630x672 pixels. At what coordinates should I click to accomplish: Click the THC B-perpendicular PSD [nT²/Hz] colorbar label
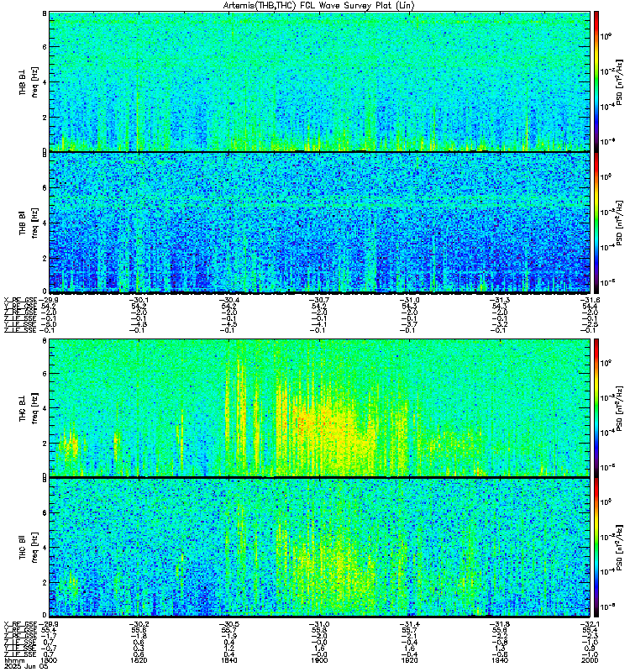619,408
